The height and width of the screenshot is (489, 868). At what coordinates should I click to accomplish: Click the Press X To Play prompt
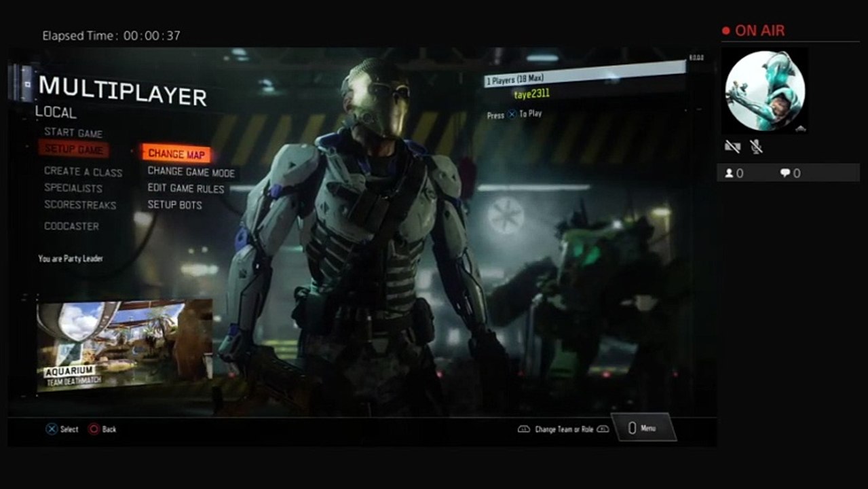(514, 115)
